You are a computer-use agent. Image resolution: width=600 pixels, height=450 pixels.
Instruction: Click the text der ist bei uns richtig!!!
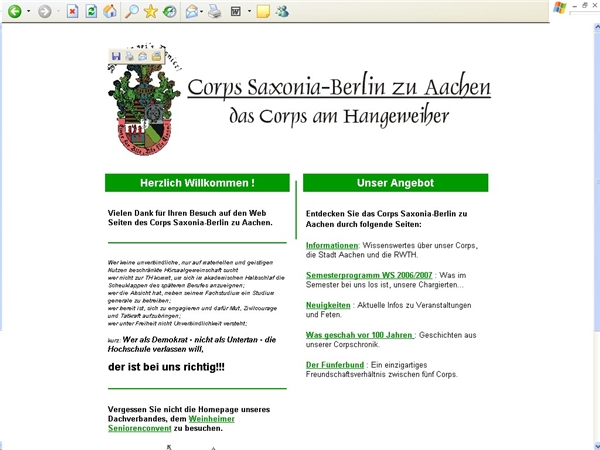coord(166,367)
